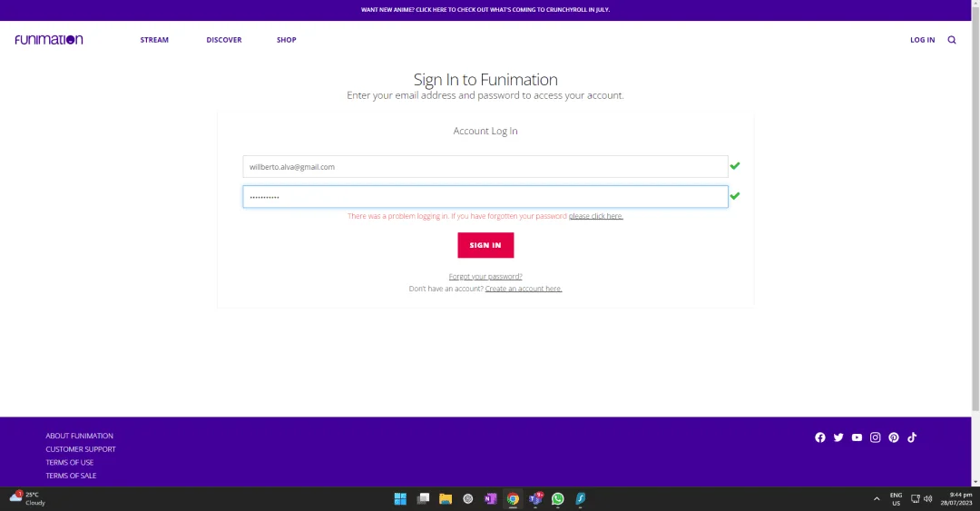Open Funimation's Facebook page icon

(820, 437)
